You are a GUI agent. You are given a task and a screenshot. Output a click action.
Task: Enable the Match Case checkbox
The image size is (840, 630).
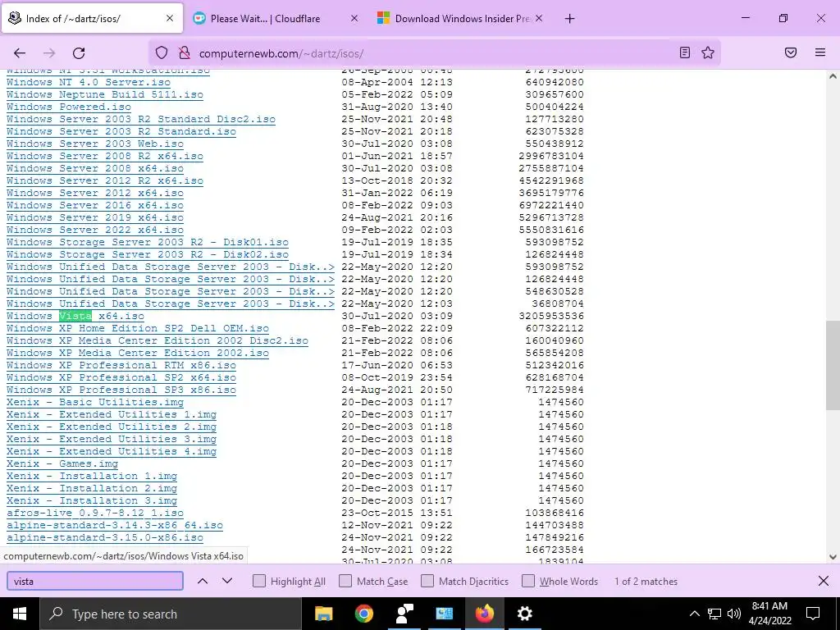pos(345,582)
